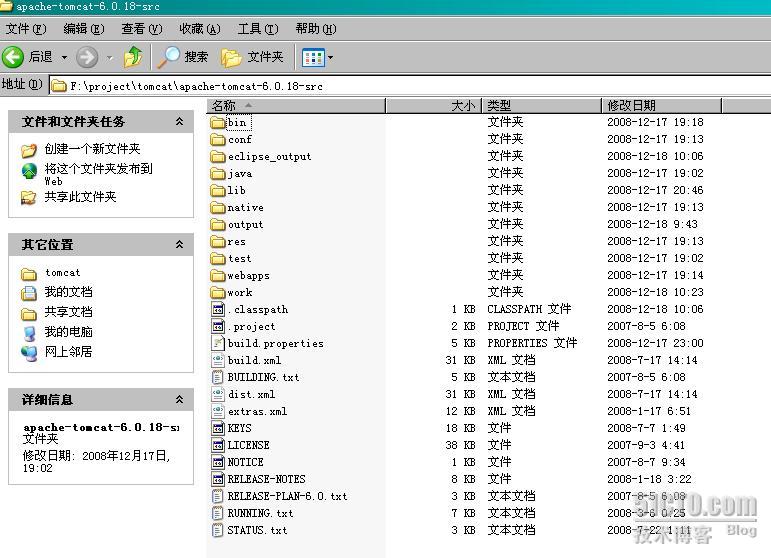This screenshot has width=771, height=558.
Task: Click the address bar path field
Action: 411,86
